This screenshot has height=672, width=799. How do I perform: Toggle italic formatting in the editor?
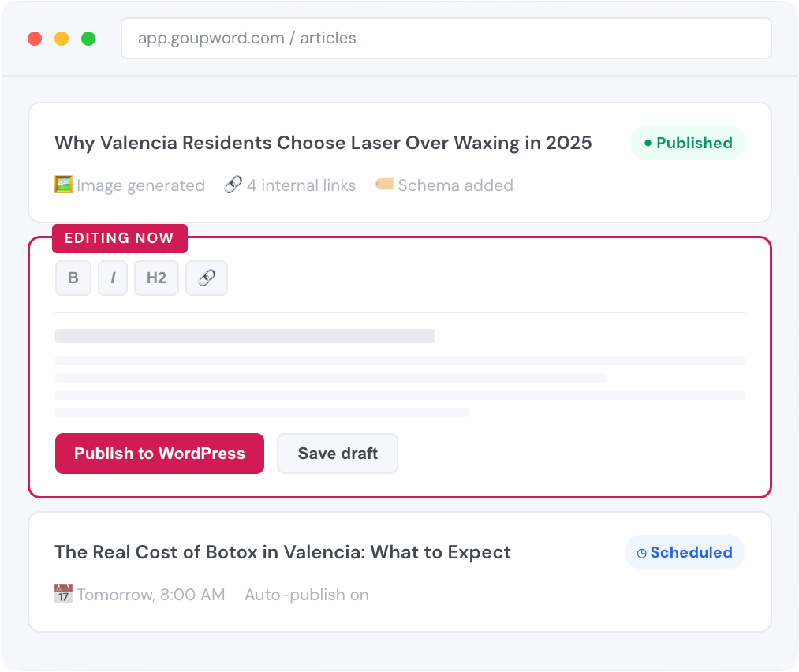[x=112, y=278]
